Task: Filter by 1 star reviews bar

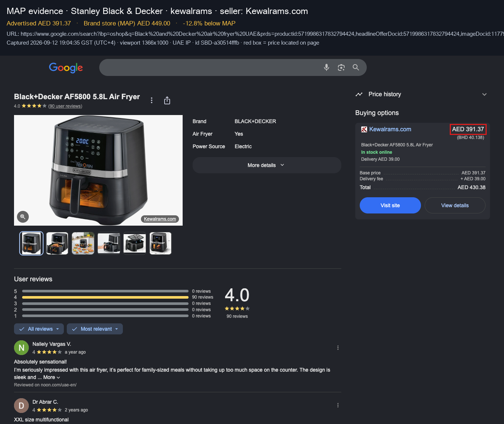Action: [105, 316]
